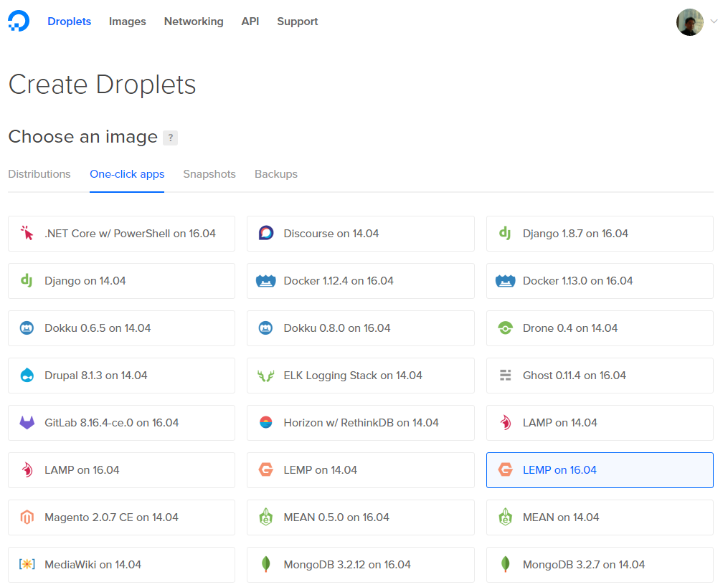Click the purple GitLab fox icon
728x587 pixels.
[x=27, y=422]
